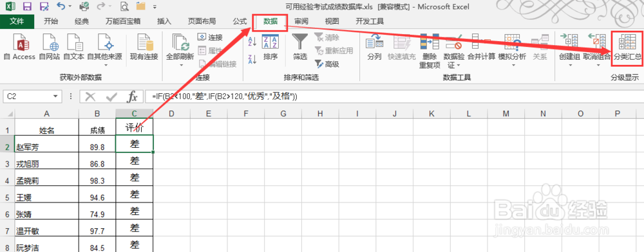The width and height of the screenshot is (644, 252).
Task: Open 连接 connections dialog
Action: click(x=211, y=38)
